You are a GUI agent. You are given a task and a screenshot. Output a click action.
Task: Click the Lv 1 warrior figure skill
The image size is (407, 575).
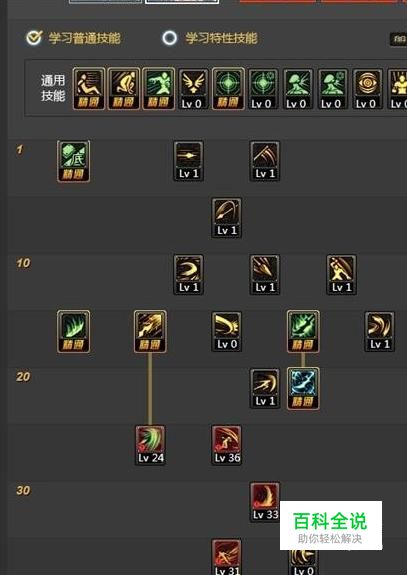(x=341, y=275)
